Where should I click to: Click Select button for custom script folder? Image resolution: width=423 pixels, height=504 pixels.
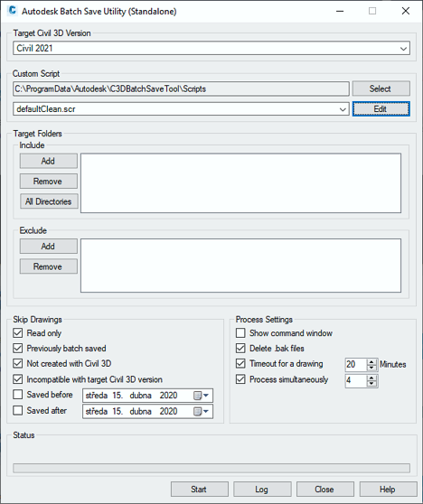(x=381, y=89)
